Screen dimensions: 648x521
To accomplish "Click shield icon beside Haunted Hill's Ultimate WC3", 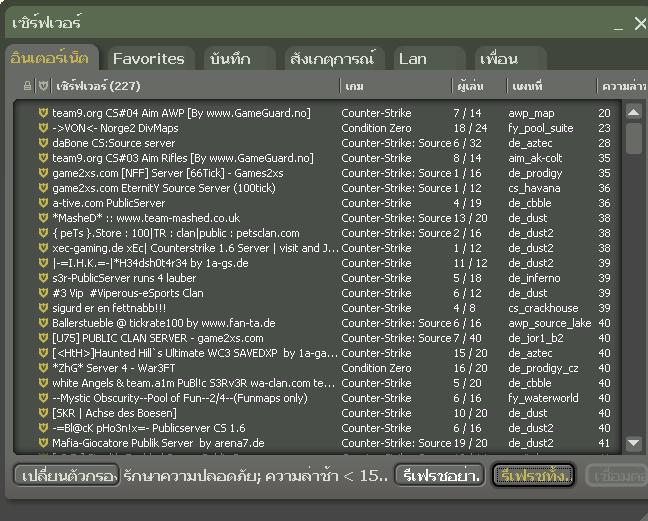I will pos(43,353).
